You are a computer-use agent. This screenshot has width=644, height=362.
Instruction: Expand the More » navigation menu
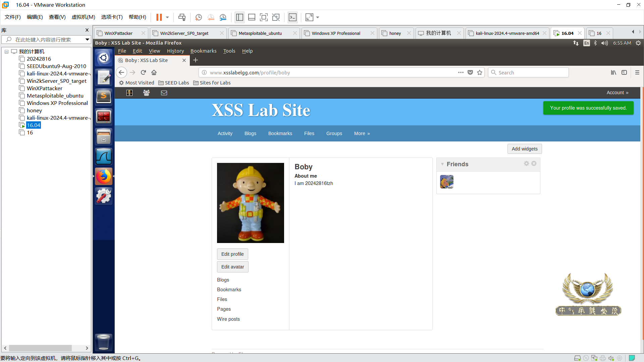362,133
